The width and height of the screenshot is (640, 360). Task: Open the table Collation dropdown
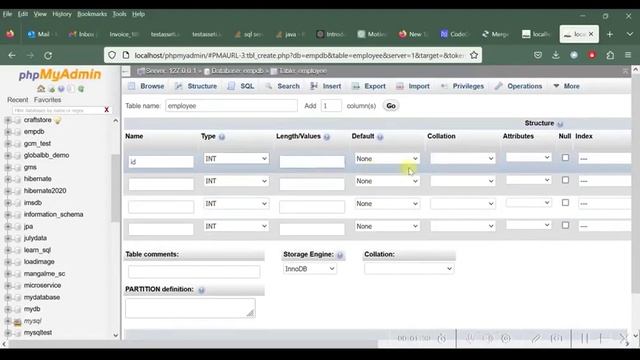409,269
